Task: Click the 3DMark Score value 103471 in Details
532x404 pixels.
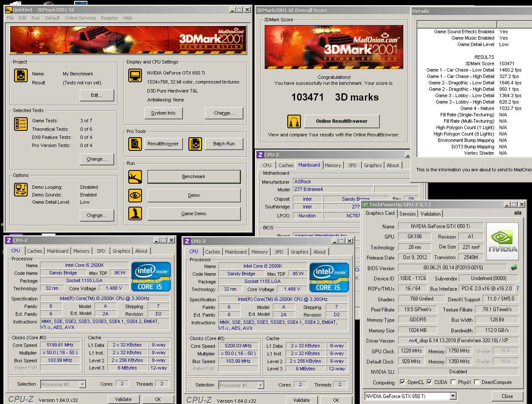Action: click(x=507, y=63)
